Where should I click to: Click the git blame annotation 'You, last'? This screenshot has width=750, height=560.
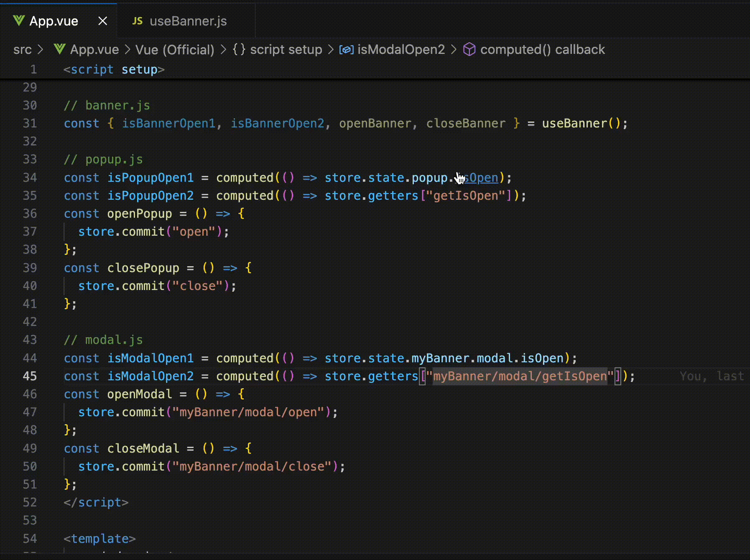(x=712, y=376)
